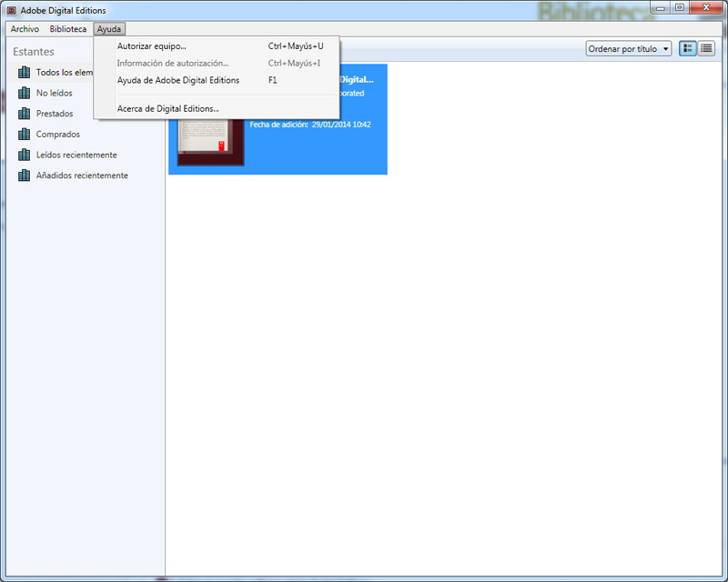The image size is (728, 582).
Task: Open the Biblioteca menu
Action: click(x=67, y=29)
